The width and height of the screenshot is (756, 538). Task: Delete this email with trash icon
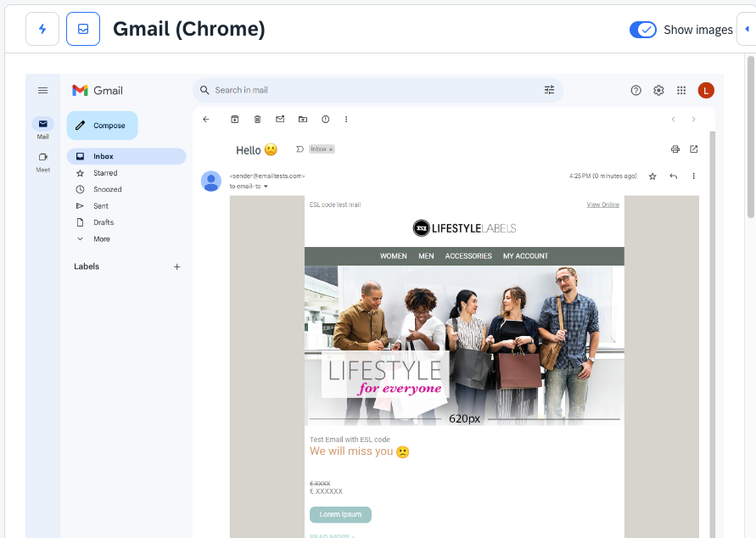257,119
